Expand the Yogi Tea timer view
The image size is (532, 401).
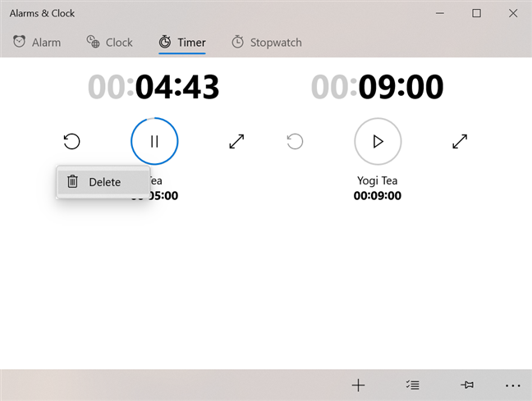460,141
